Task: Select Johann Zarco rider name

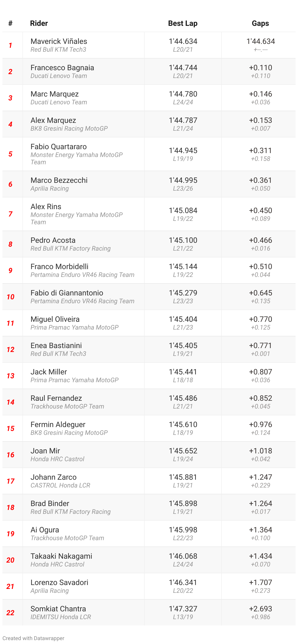Action: click(x=53, y=477)
